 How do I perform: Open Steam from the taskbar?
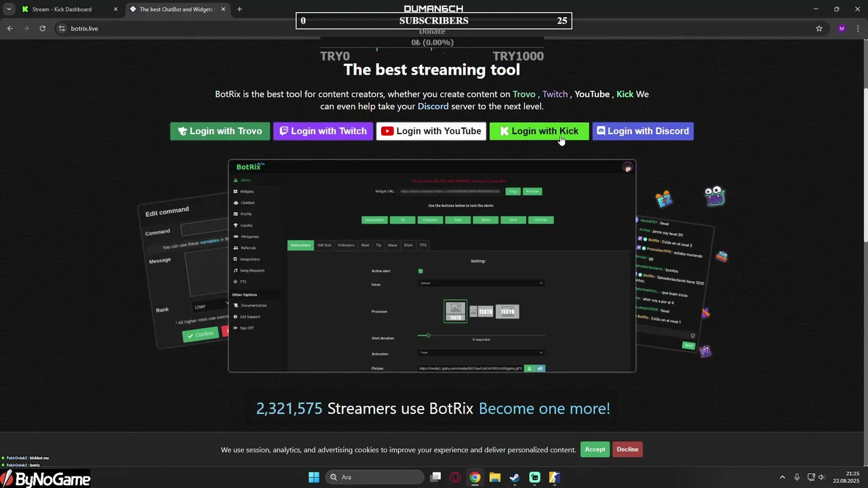point(515,477)
